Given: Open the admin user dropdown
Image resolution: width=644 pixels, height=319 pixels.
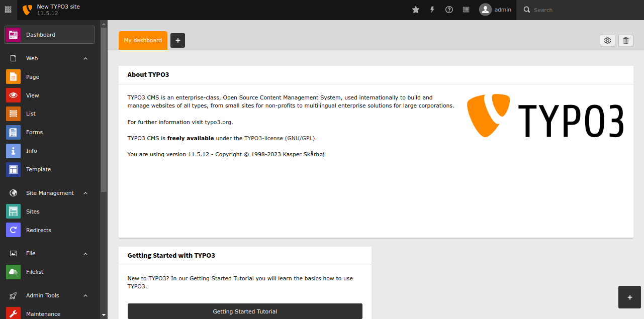Looking at the screenshot, I should point(495,10).
